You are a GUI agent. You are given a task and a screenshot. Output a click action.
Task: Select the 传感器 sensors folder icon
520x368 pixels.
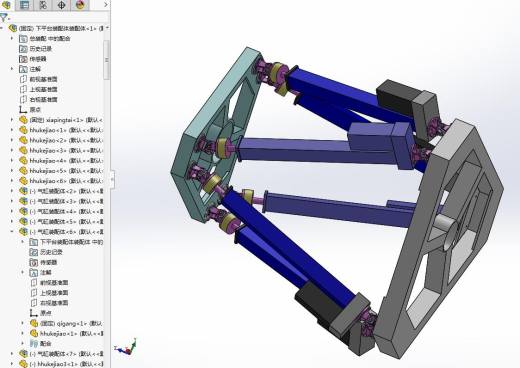(x=23, y=59)
